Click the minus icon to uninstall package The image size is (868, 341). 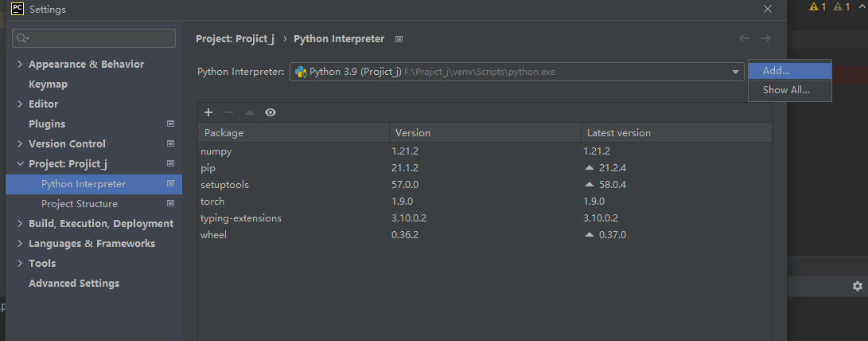(229, 112)
